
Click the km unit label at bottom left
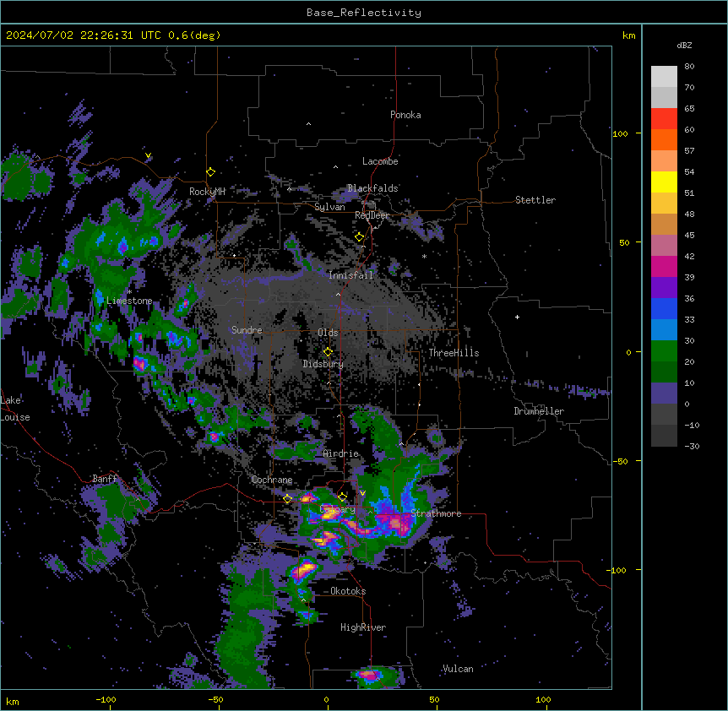(x=12, y=701)
